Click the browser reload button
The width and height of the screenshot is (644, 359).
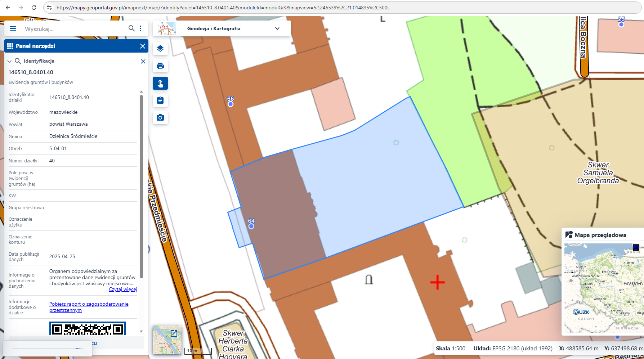[34, 8]
